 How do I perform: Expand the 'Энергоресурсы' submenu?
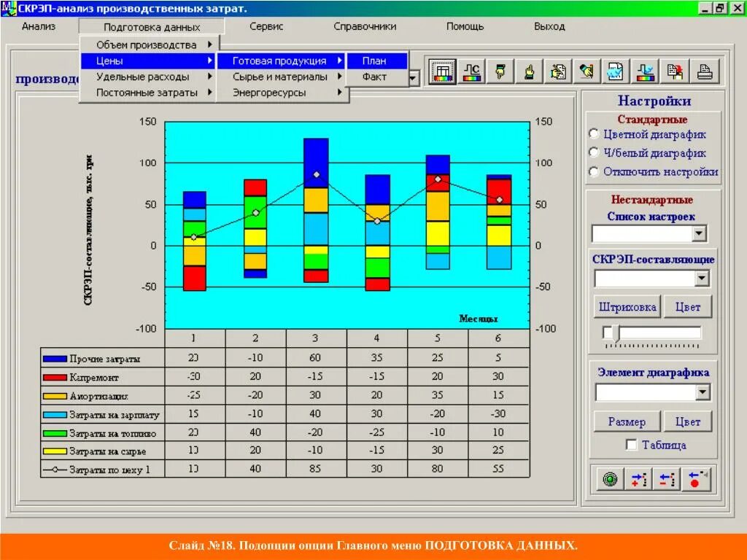[283, 93]
